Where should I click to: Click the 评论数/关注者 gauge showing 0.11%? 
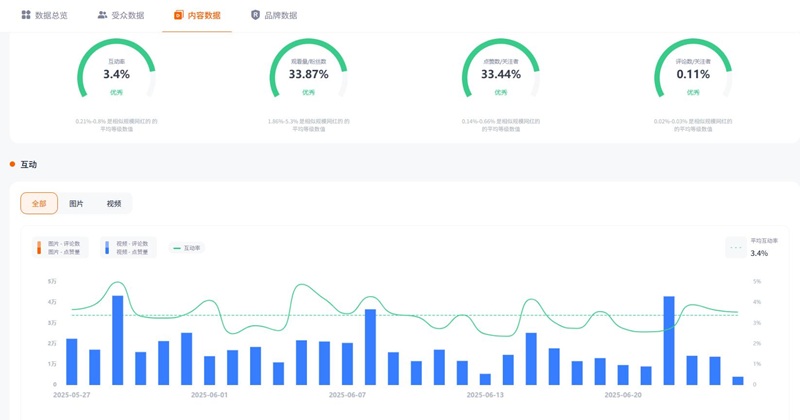(x=692, y=75)
